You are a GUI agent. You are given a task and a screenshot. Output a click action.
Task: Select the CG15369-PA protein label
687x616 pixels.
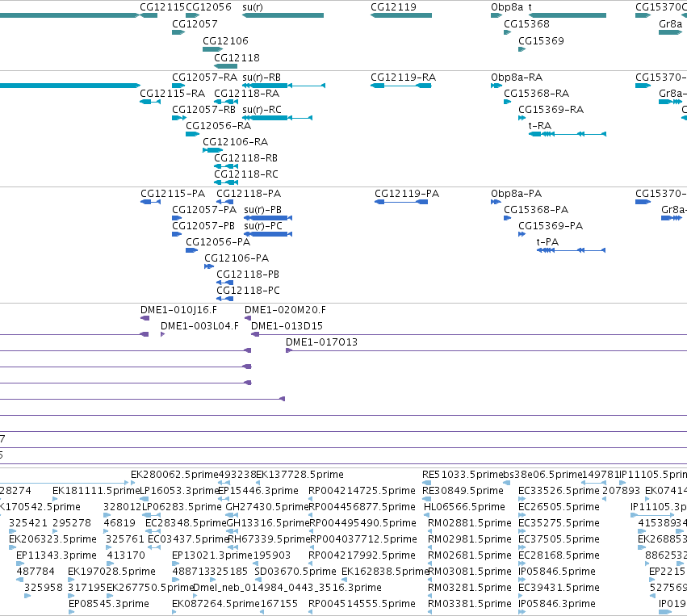pyautogui.click(x=551, y=226)
